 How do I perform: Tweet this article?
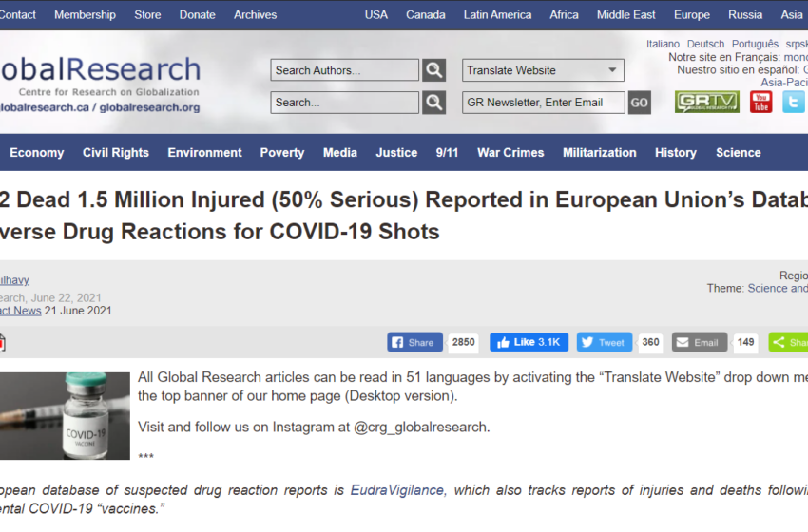605,343
